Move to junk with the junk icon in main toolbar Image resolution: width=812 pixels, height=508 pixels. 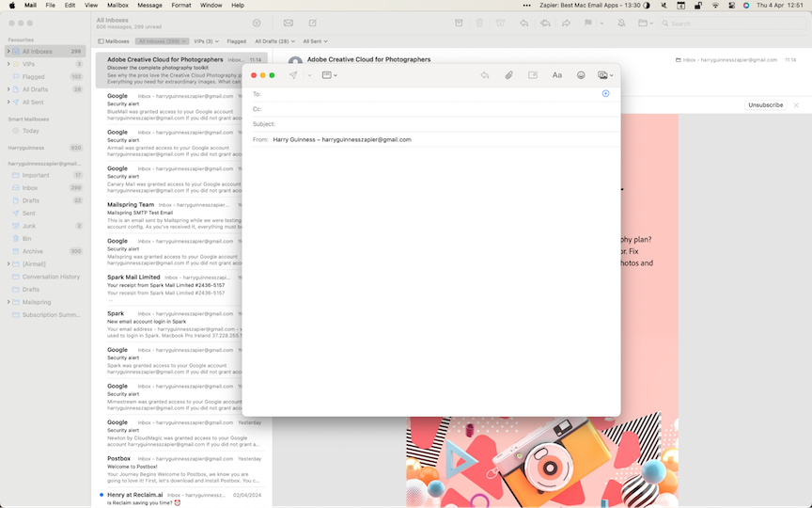pos(500,23)
